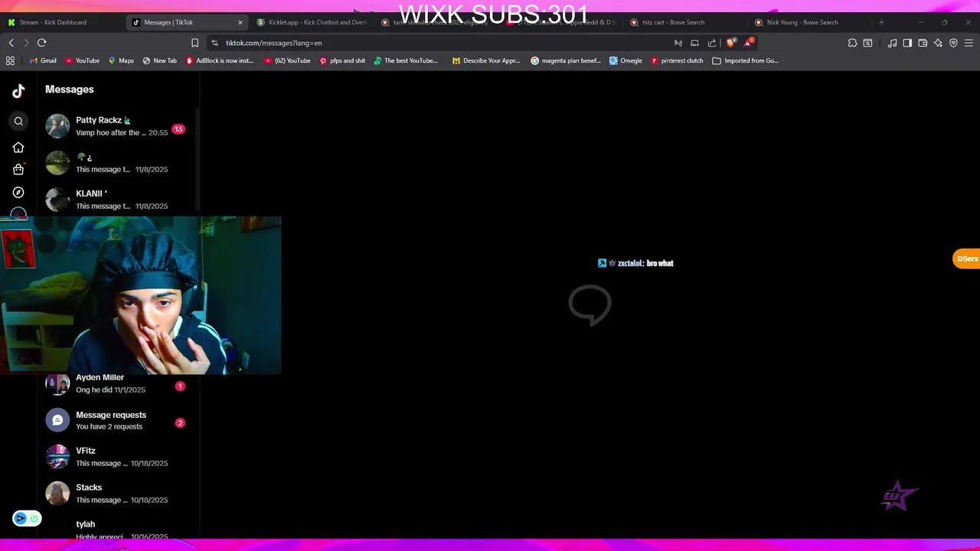Click the VFitz profile avatar
980x551 pixels.
(x=57, y=457)
